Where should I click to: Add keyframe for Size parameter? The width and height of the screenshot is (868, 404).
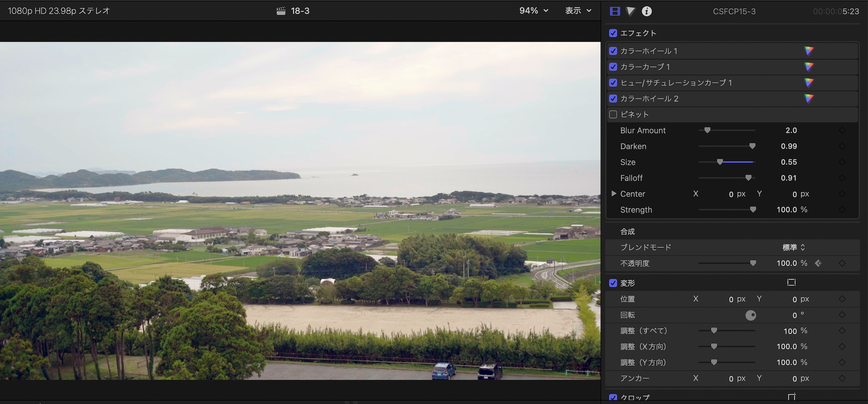842,162
